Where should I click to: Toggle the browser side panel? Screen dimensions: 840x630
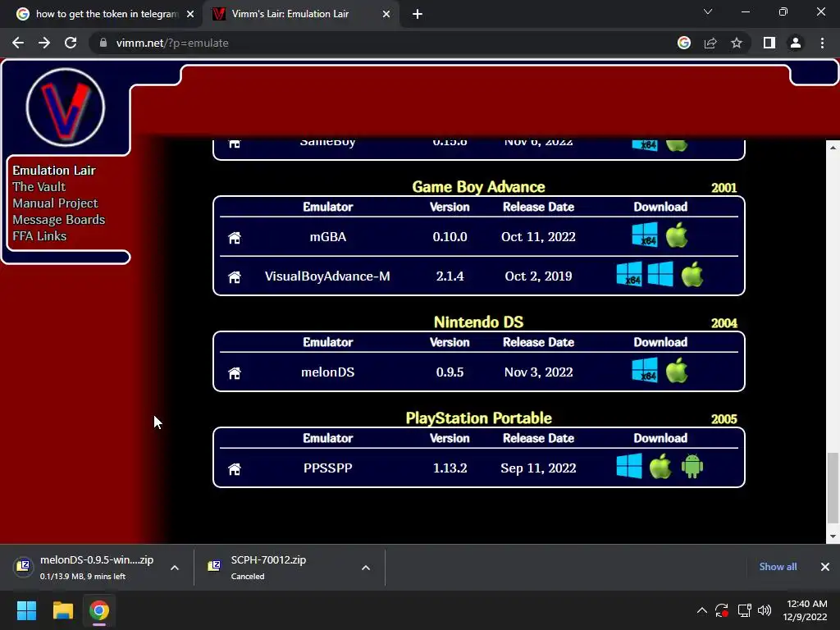(x=769, y=43)
